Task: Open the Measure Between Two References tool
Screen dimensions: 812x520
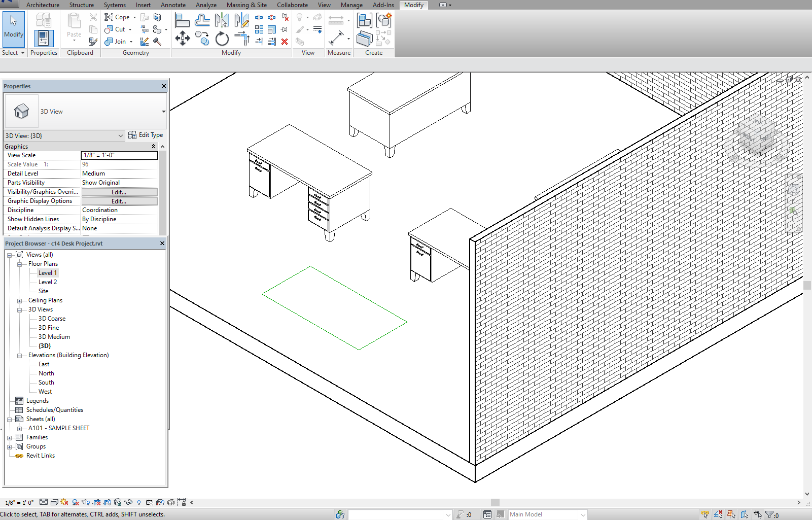Action: click(x=336, y=38)
